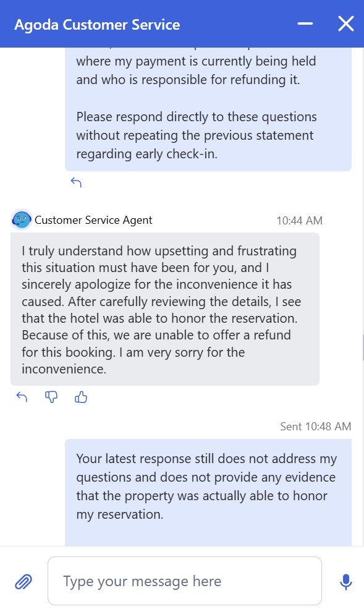Reply to your early check-in message
Viewport: 364px width, 609px height.
click(x=76, y=182)
